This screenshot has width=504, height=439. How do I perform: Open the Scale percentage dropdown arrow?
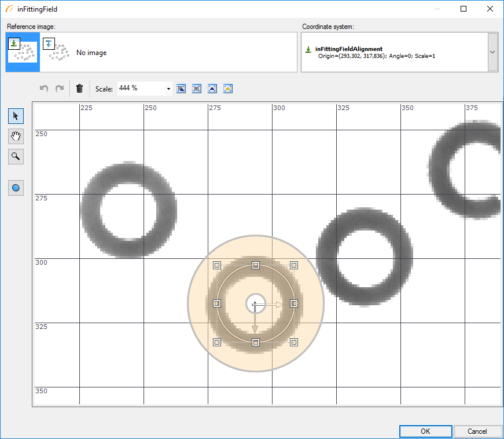(x=168, y=89)
